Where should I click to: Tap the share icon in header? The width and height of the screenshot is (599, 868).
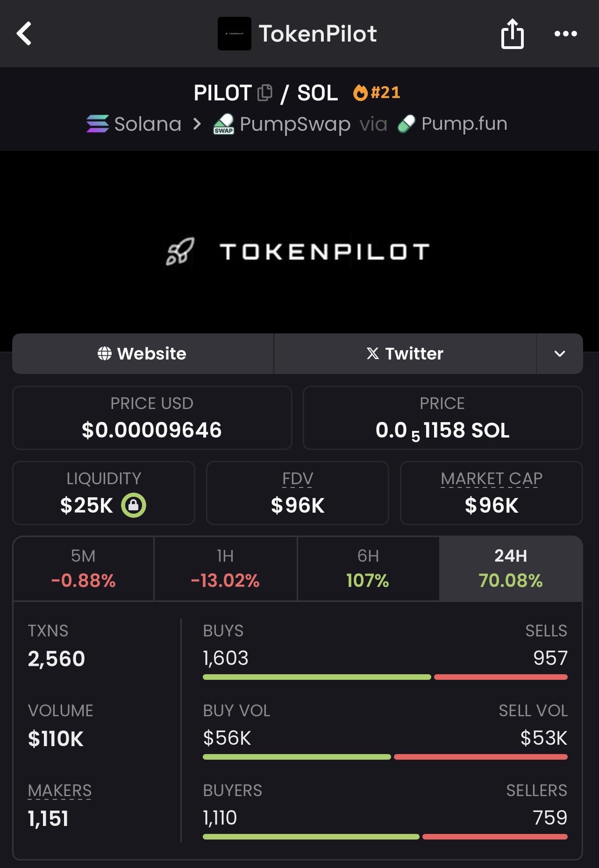(x=512, y=34)
